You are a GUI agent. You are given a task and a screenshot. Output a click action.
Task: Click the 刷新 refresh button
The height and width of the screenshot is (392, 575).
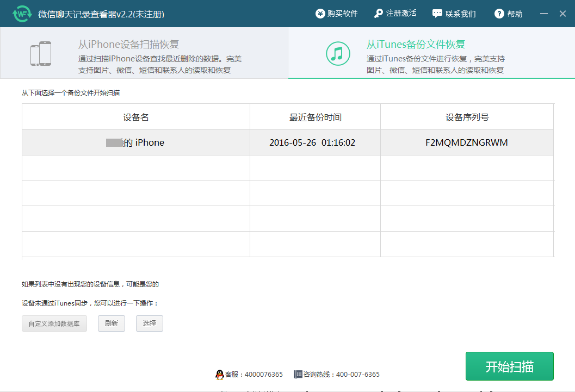pos(112,323)
